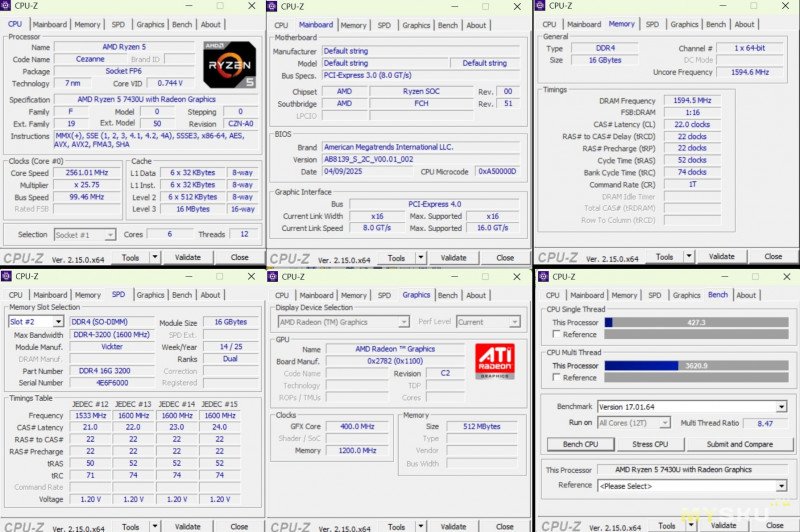Screen dimensions: 800x532
Task: Click the ATI Radeon Graphics logo
Action: point(494,361)
